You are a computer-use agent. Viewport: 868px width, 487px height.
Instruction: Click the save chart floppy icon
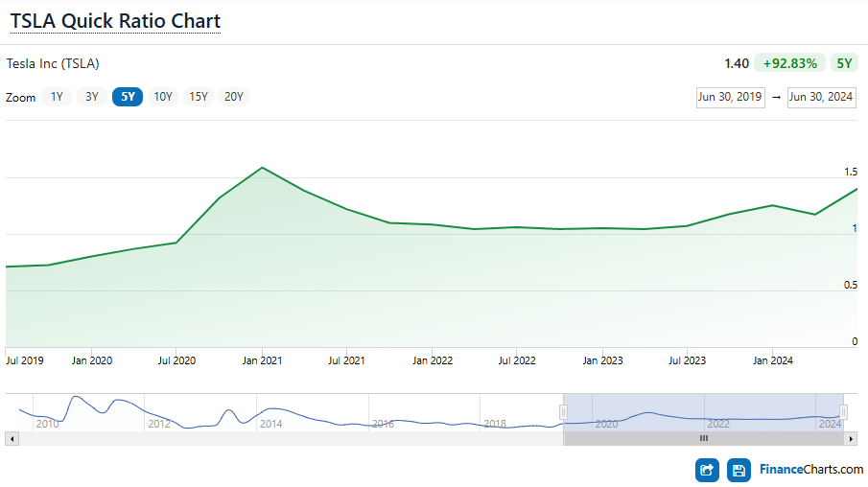[739, 471]
